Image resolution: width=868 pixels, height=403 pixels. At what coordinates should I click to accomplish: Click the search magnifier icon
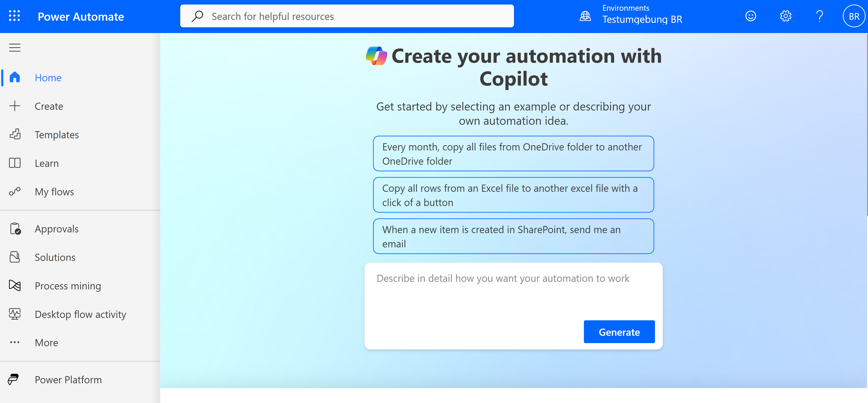[x=198, y=16]
